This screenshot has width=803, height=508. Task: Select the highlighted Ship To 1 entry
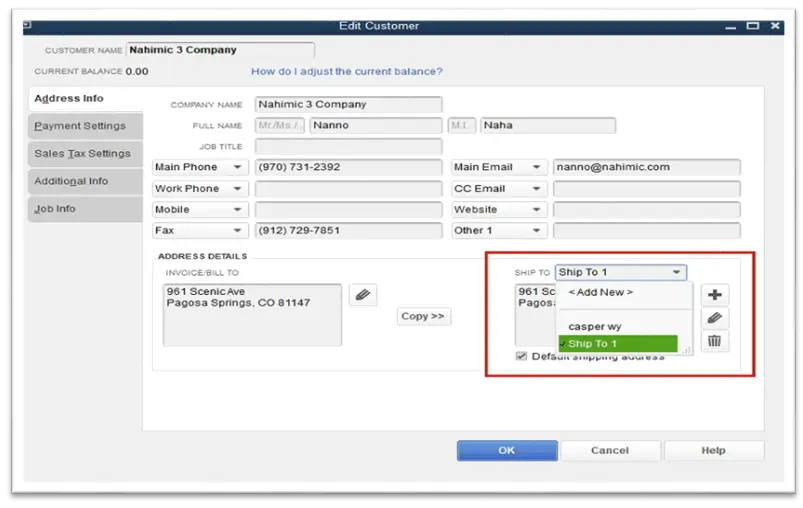618,344
